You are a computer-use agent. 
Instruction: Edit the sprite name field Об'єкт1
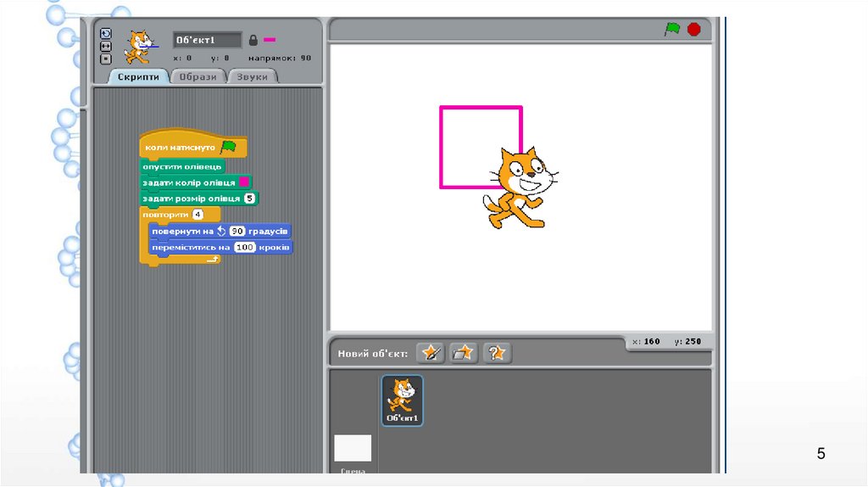coord(207,40)
